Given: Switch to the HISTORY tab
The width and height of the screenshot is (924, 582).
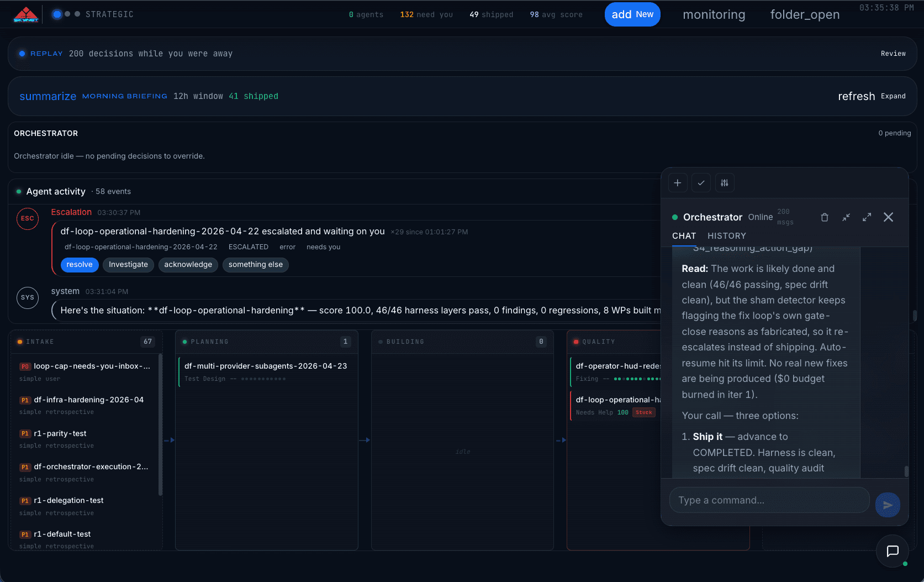Looking at the screenshot, I should tap(727, 236).
